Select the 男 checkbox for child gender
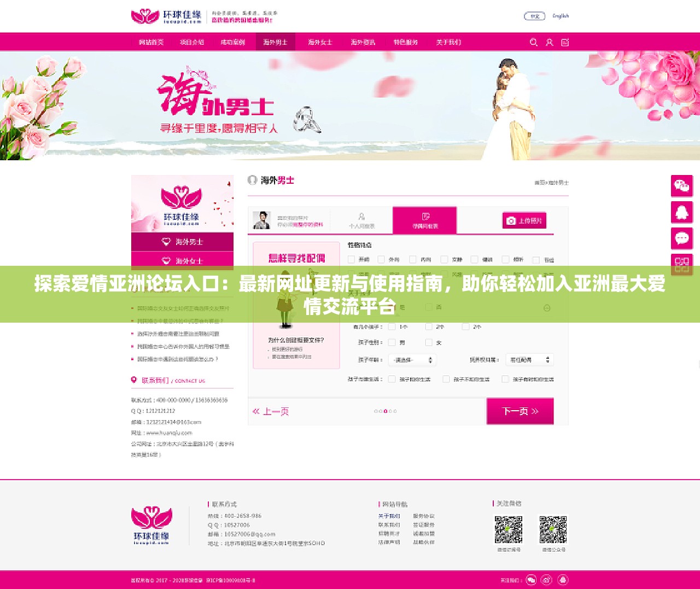The height and width of the screenshot is (589, 700). (392, 342)
